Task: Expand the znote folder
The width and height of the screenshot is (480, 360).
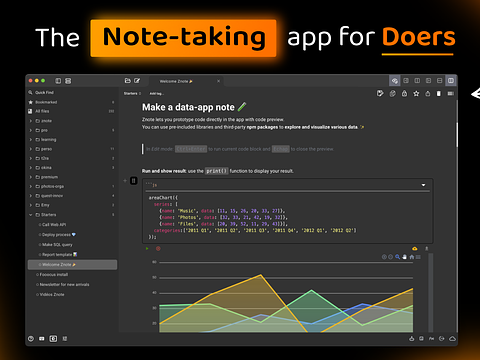Action: [31, 121]
